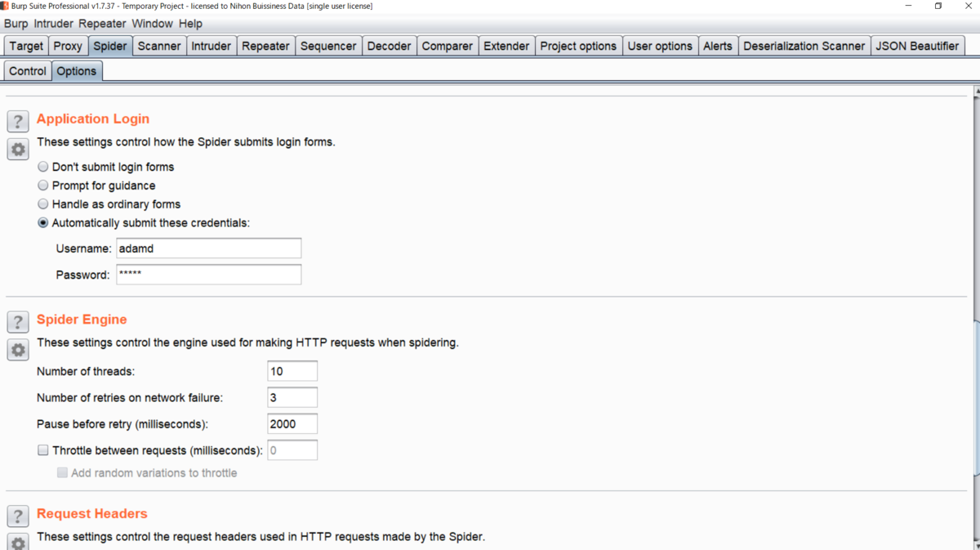Click the throttle milliseconds value field

click(292, 450)
